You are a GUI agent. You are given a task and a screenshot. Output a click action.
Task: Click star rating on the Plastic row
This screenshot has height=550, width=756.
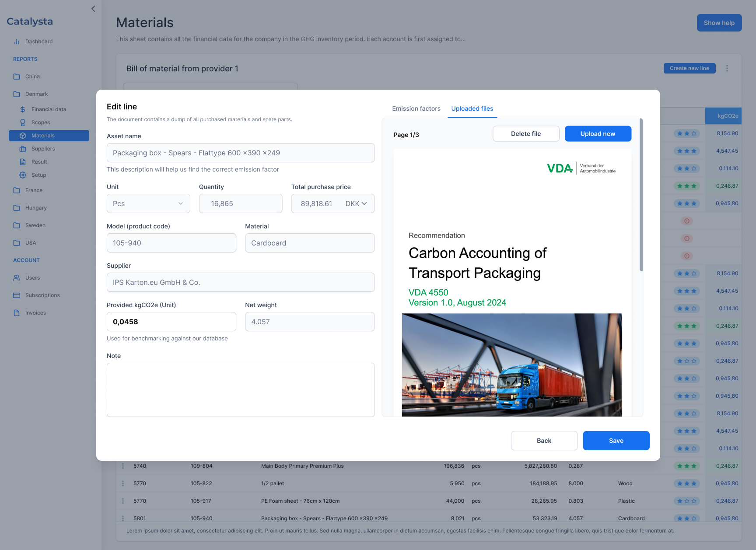686,501
